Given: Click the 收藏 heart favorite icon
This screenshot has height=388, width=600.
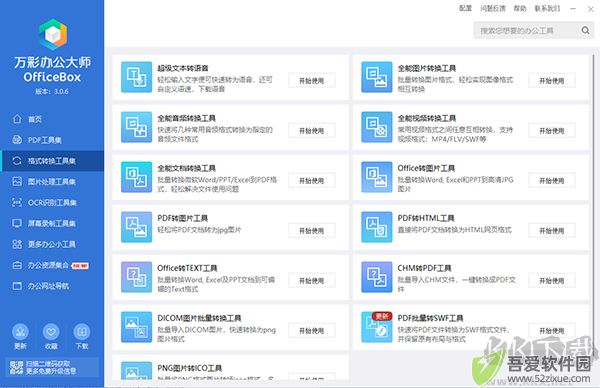Looking at the screenshot, I should [x=51, y=332].
